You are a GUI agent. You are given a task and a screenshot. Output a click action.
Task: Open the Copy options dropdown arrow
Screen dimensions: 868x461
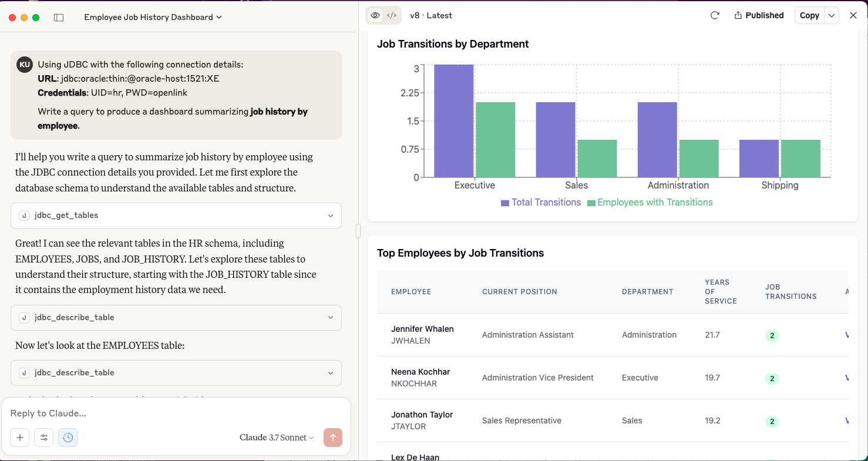(832, 15)
